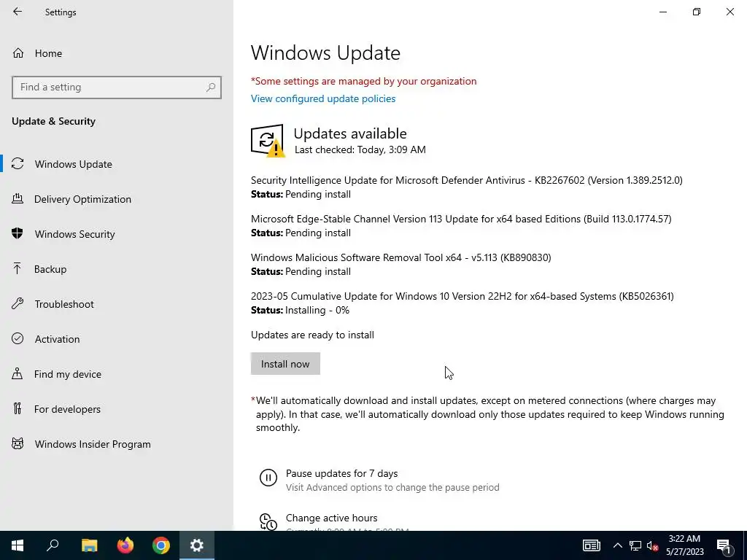Click the Delivery Optimization icon
This screenshot has width=747, height=560.
(x=18, y=198)
